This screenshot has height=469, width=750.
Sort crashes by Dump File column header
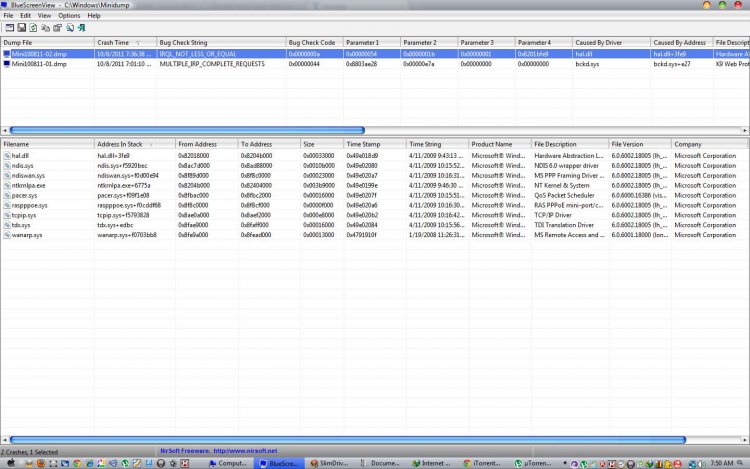[47, 43]
